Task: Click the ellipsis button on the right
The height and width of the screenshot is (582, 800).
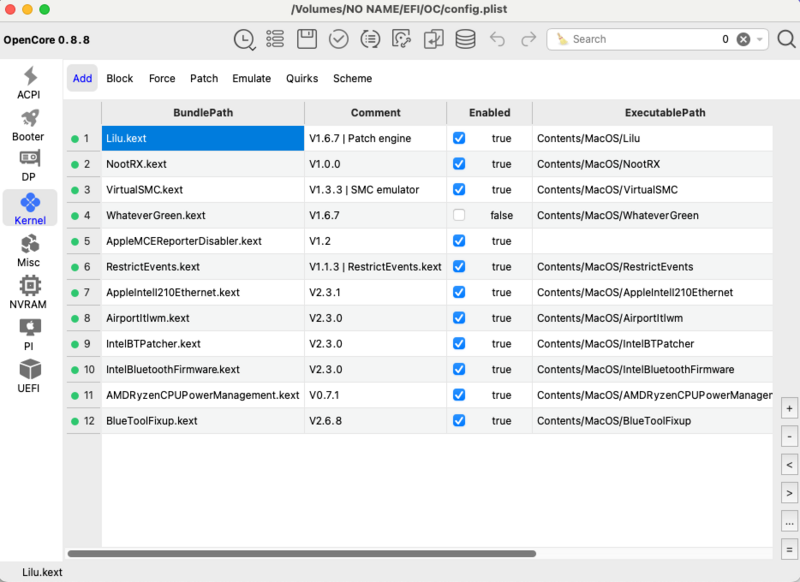Action: coord(789,521)
